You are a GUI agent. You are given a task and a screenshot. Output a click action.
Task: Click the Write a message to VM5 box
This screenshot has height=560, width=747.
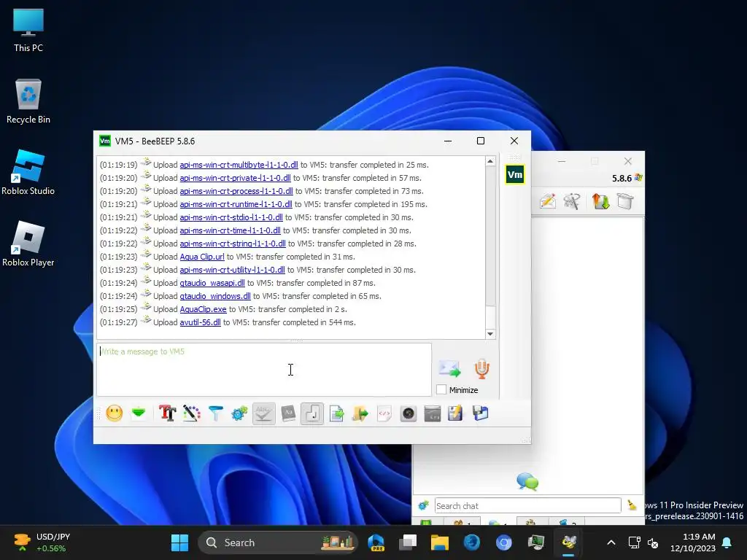point(264,370)
